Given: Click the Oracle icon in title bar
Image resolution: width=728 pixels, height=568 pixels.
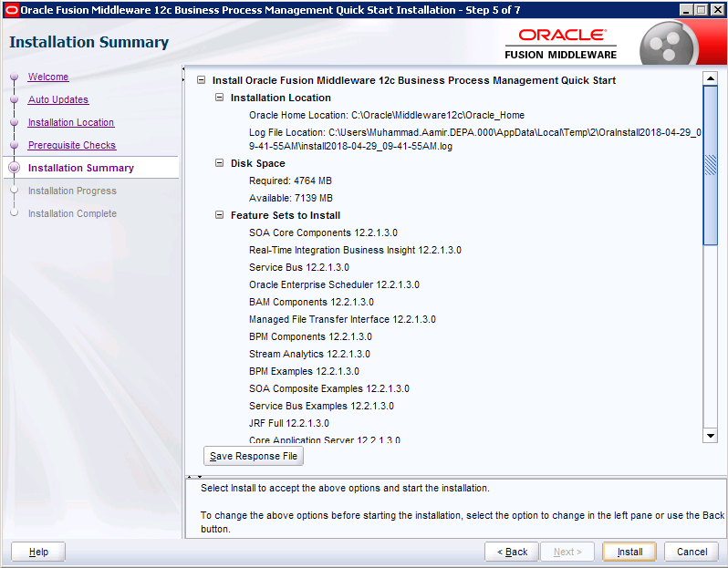Looking at the screenshot, I should (12, 10).
